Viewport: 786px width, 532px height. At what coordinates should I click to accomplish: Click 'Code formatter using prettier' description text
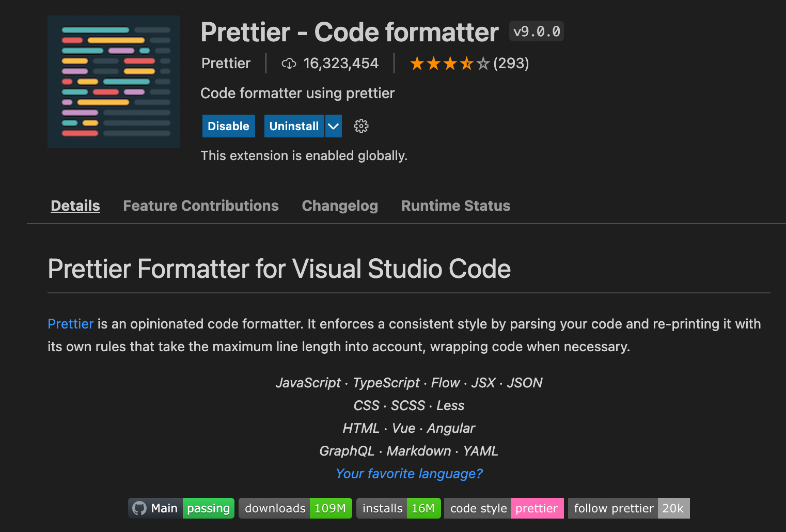click(x=297, y=93)
